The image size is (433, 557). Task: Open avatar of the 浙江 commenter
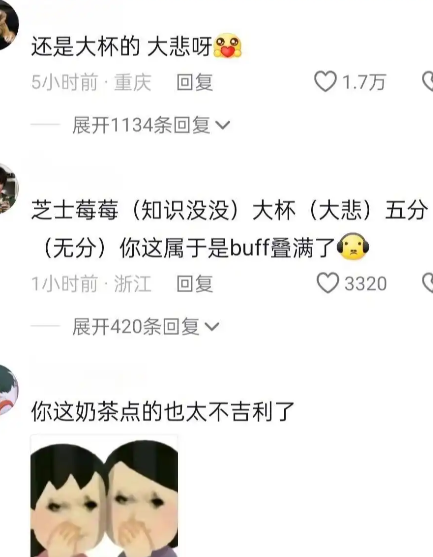coord(8,188)
